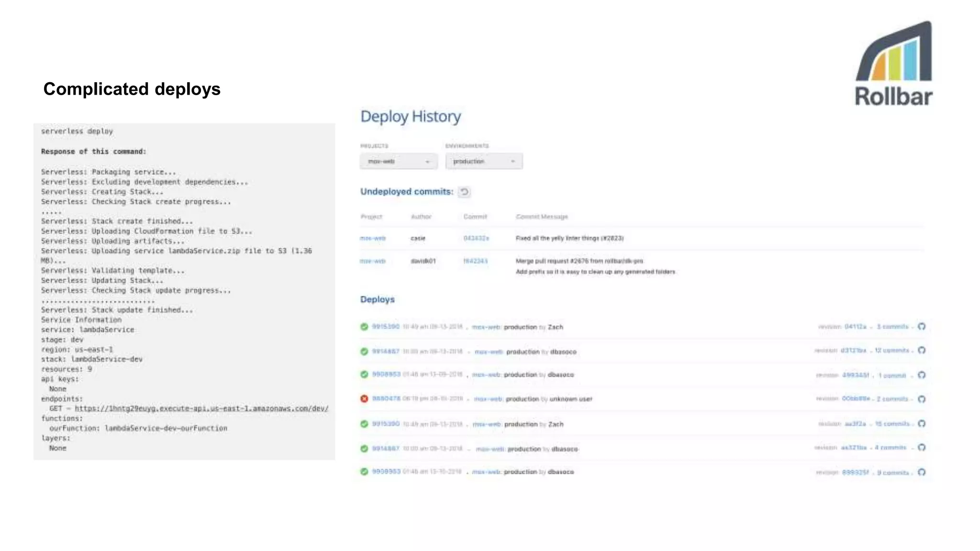Click the author name casie
980x551 pixels.
click(x=418, y=238)
